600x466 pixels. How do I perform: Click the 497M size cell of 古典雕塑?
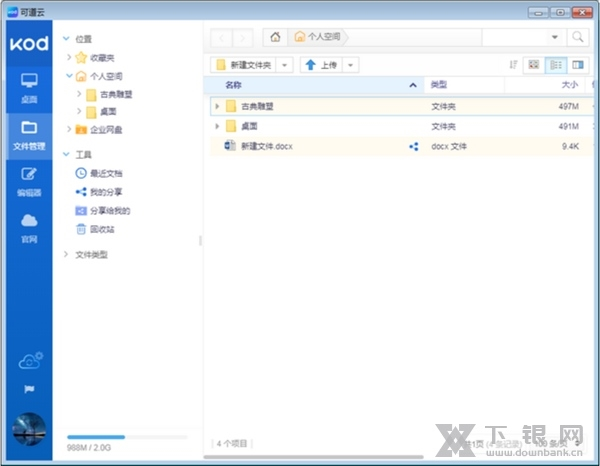(x=568, y=106)
